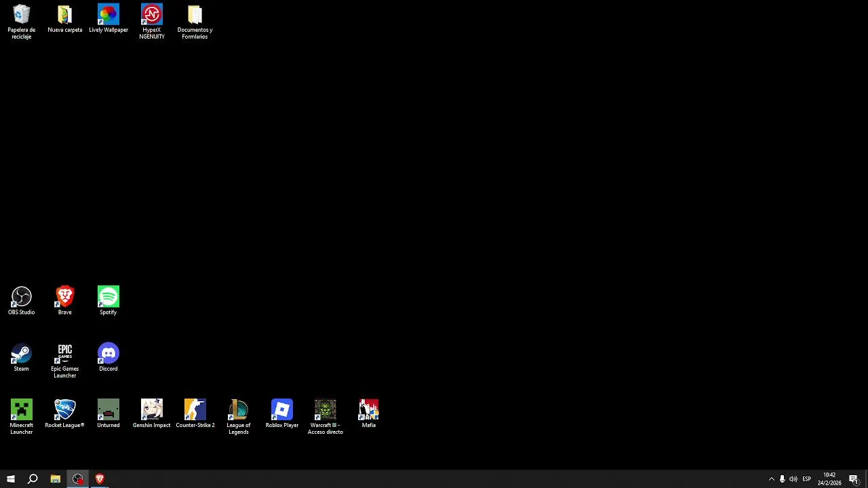Image resolution: width=868 pixels, height=488 pixels.
Task: Select the Steam desktop shortcut
Action: pos(22,357)
